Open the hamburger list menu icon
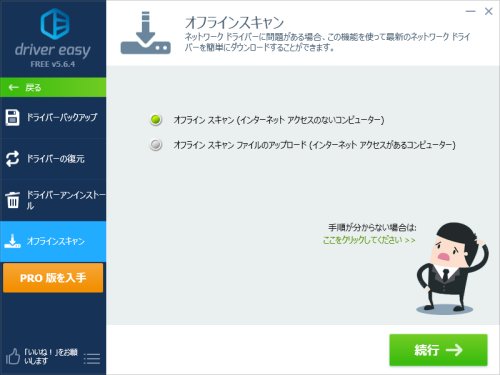 point(92,359)
